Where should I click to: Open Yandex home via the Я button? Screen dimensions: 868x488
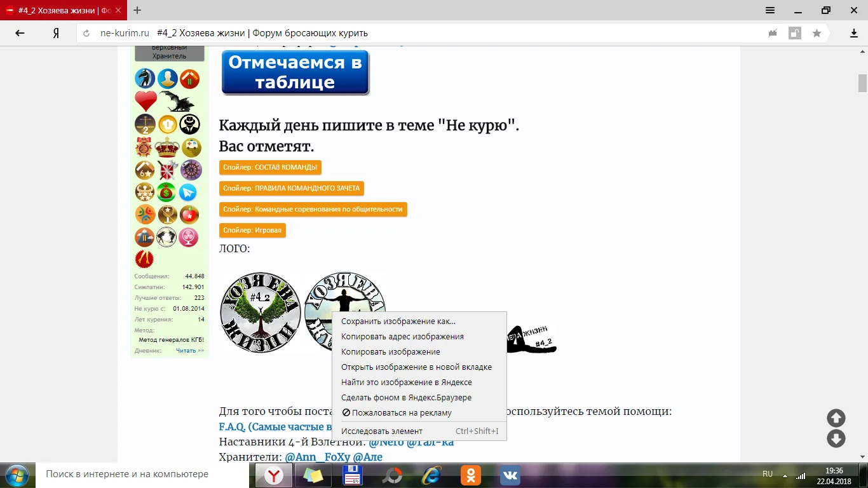(x=56, y=33)
